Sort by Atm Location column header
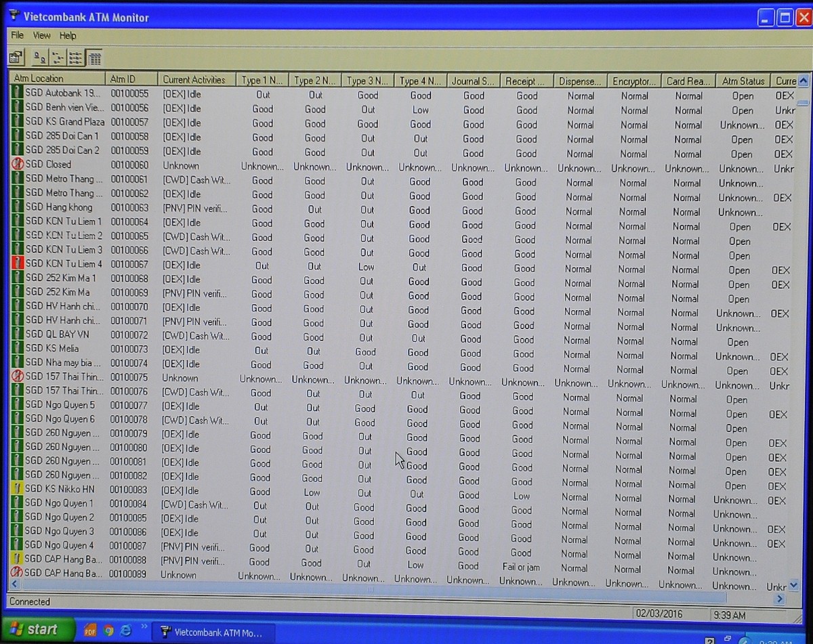 point(57,79)
